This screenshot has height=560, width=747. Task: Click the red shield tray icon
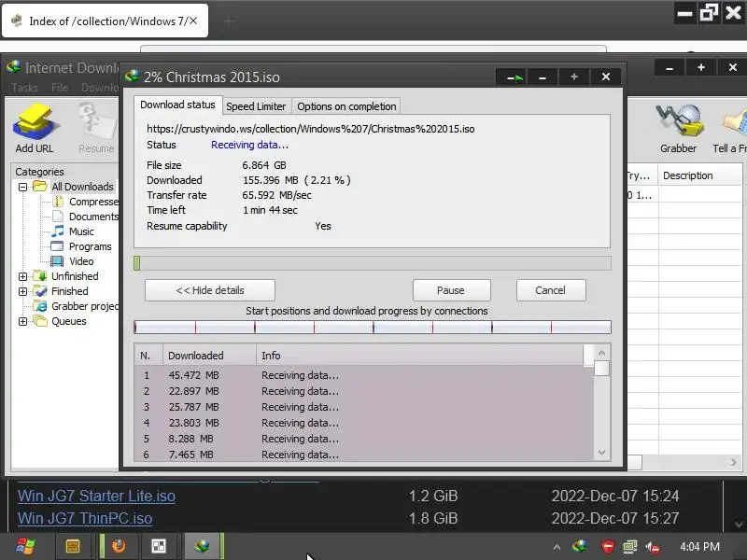click(x=608, y=547)
